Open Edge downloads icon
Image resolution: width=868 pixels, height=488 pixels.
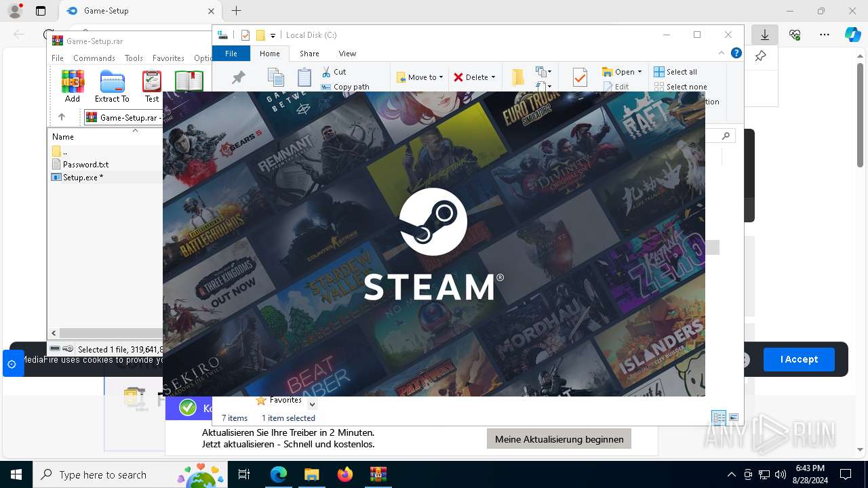click(x=765, y=35)
